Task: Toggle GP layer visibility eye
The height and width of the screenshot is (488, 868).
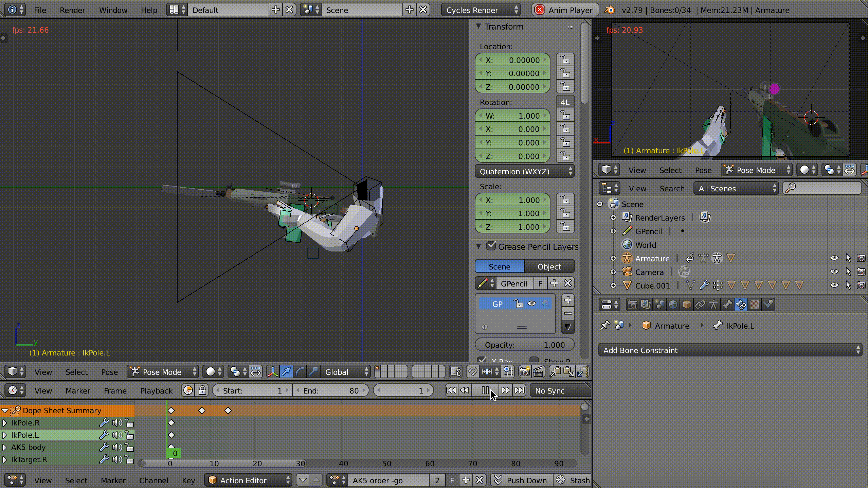Action: click(x=532, y=303)
